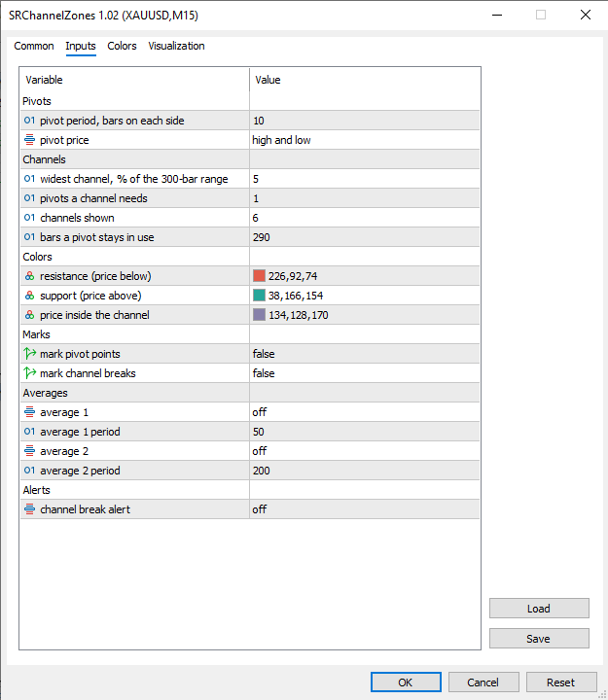Click the integer icon beside average 2 period
Viewport: 608px width, 700px height.
(x=29, y=471)
